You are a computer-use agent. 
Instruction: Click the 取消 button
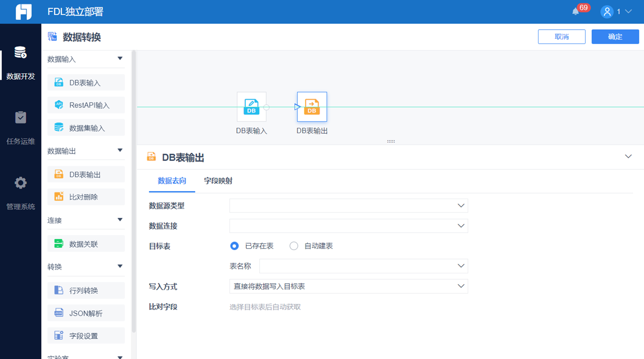562,37
